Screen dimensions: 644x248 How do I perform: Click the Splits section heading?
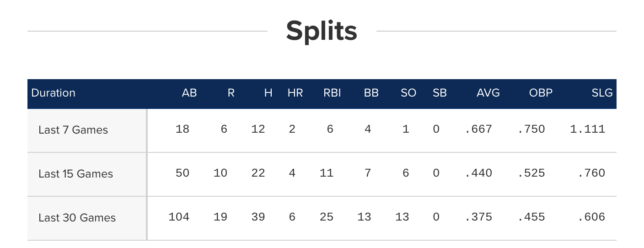click(x=322, y=31)
